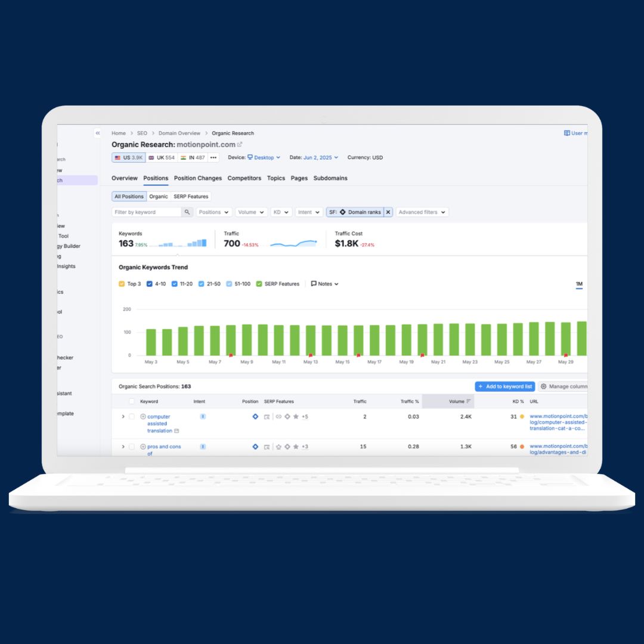Select the SERP Features sub-tab
Image resolution: width=644 pixels, height=644 pixels.
190,196
